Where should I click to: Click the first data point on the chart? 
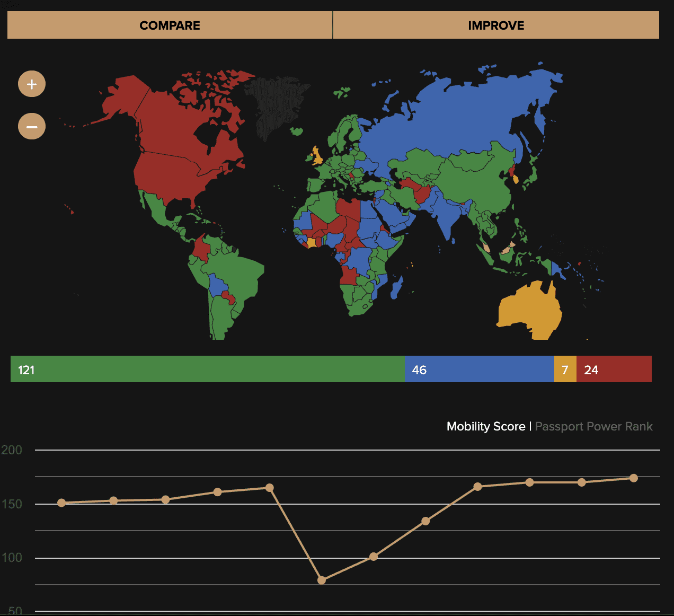[x=61, y=503]
